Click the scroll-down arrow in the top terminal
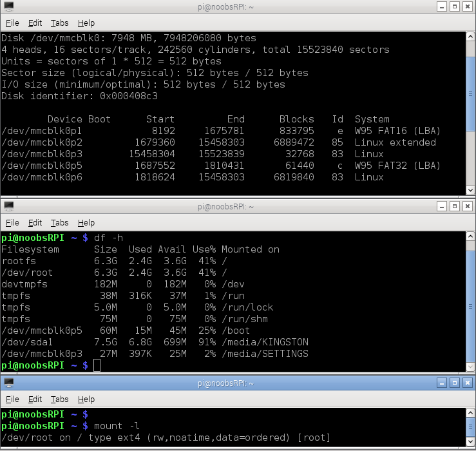This screenshot has height=451, width=476. (471, 189)
